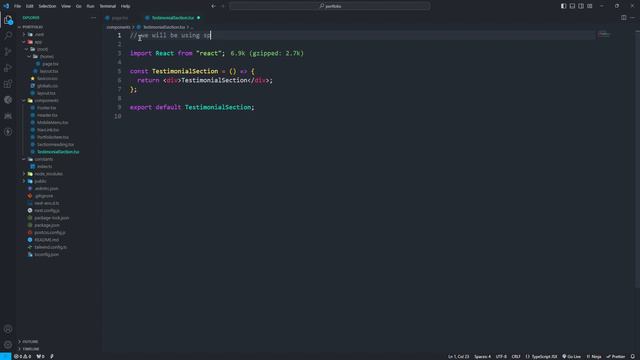Open the Extensions view
The width and height of the screenshot is (640, 360).
tap(8, 84)
